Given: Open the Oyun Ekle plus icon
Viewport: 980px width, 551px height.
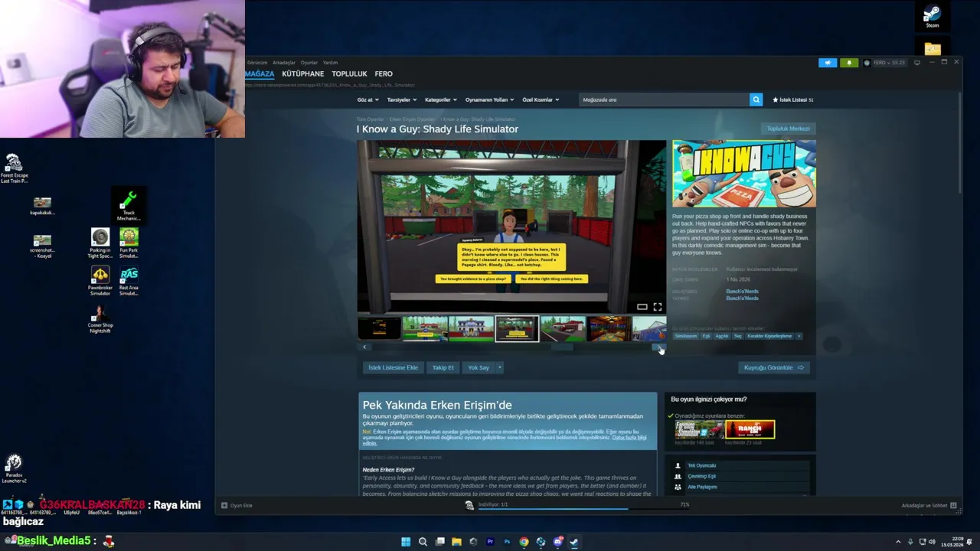Looking at the screenshot, I should (x=224, y=505).
